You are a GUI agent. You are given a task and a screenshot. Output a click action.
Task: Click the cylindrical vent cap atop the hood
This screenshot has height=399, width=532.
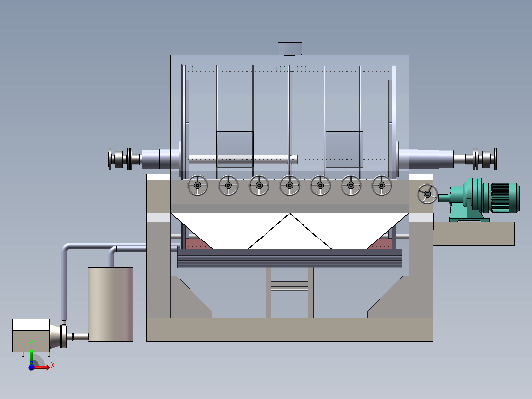click(x=289, y=48)
